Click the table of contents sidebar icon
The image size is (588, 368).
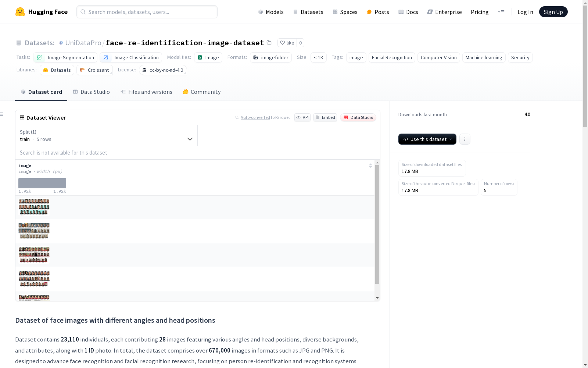2,114
